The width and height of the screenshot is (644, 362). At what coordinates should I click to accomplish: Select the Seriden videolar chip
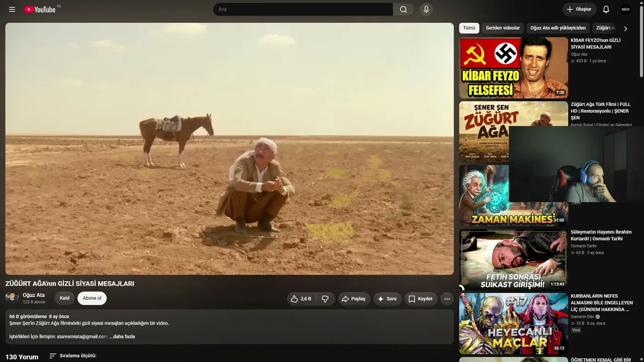[503, 28]
